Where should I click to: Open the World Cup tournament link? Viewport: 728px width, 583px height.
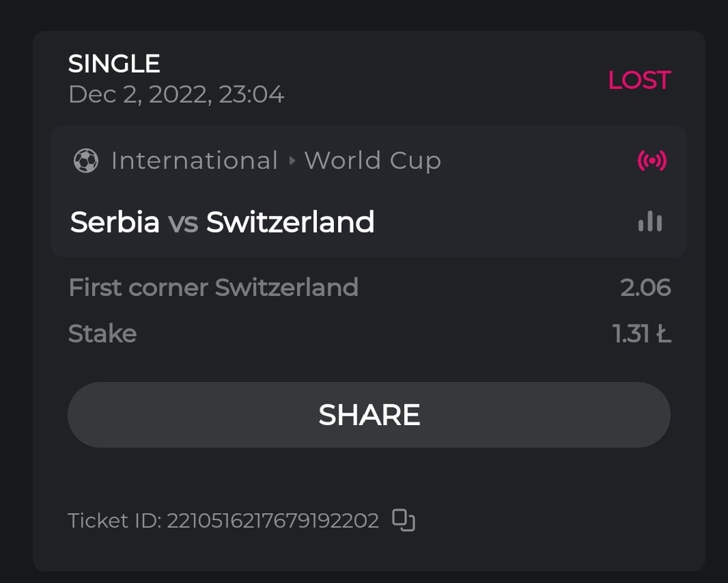[373, 161]
